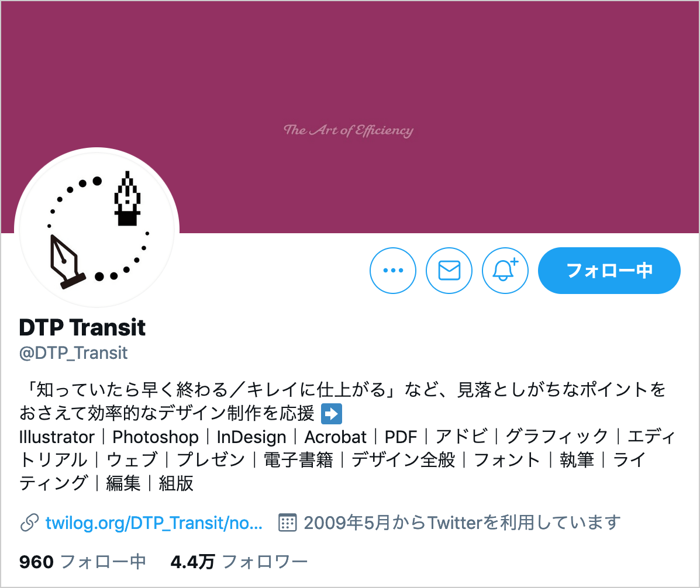Toggle the フォロー中 following button
700x588 pixels.
[x=609, y=271]
